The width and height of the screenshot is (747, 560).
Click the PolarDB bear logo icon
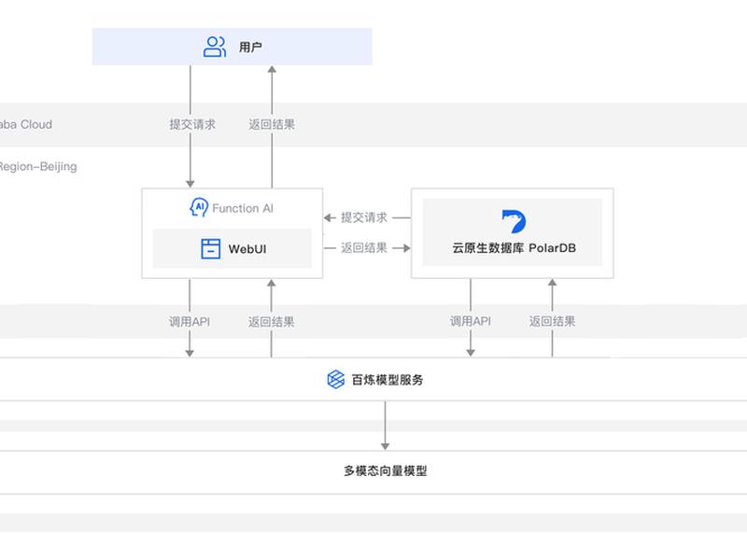[x=514, y=221]
